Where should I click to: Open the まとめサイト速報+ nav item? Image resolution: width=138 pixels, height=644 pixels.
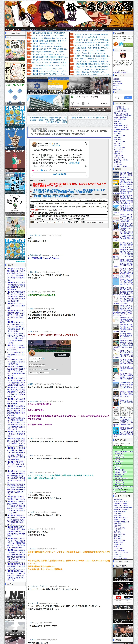click(x=99, y=30)
